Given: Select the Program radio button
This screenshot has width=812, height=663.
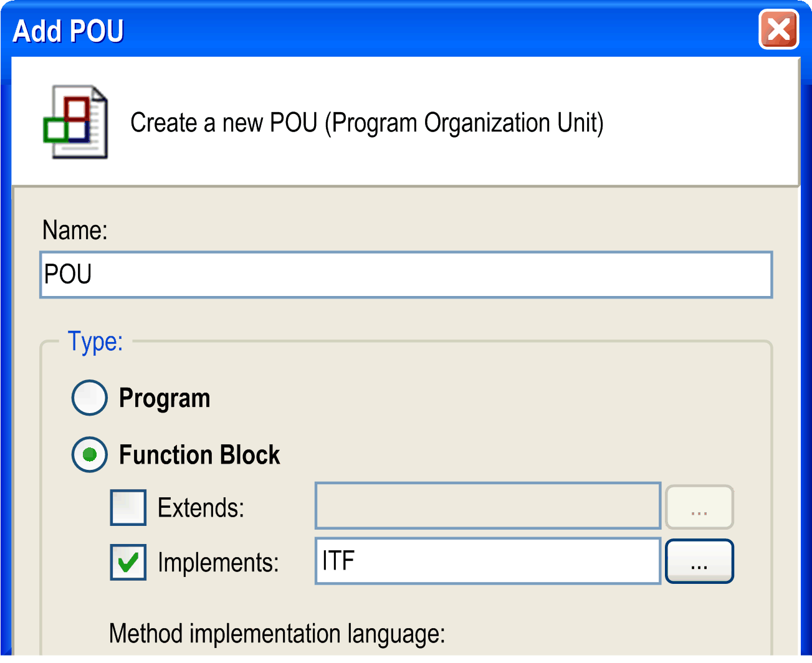Looking at the screenshot, I should 90,398.
